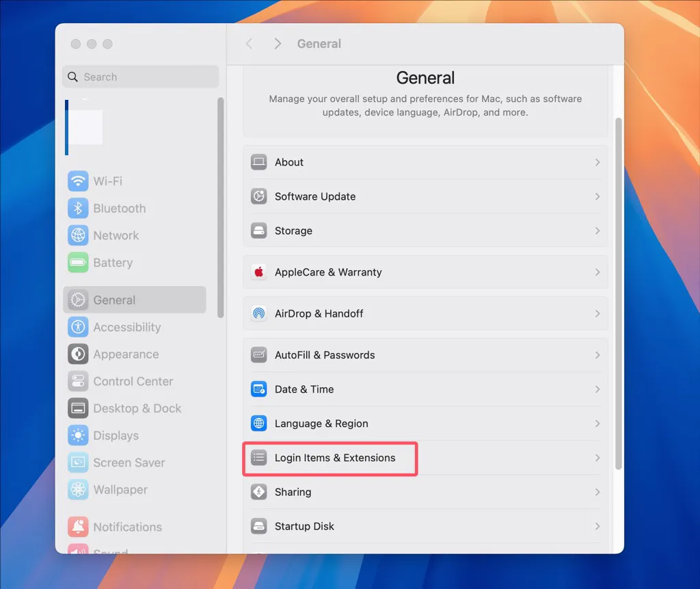Image resolution: width=700 pixels, height=589 pixels.
Task: Click the AutoFill & Passwords icon
Action: [259, 355]
